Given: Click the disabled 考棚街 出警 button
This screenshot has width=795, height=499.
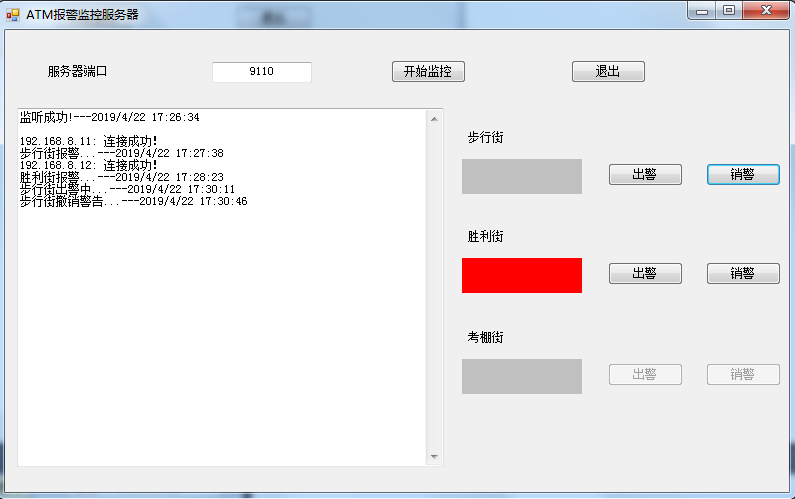Looking at the screenshot, I should (645, 375).
